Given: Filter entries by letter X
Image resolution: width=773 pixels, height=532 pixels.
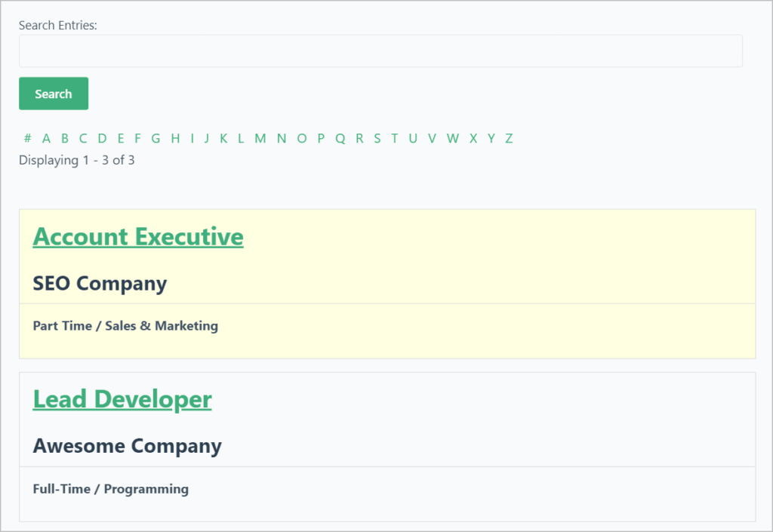Looking at the screenshot, I should (473, 138).
